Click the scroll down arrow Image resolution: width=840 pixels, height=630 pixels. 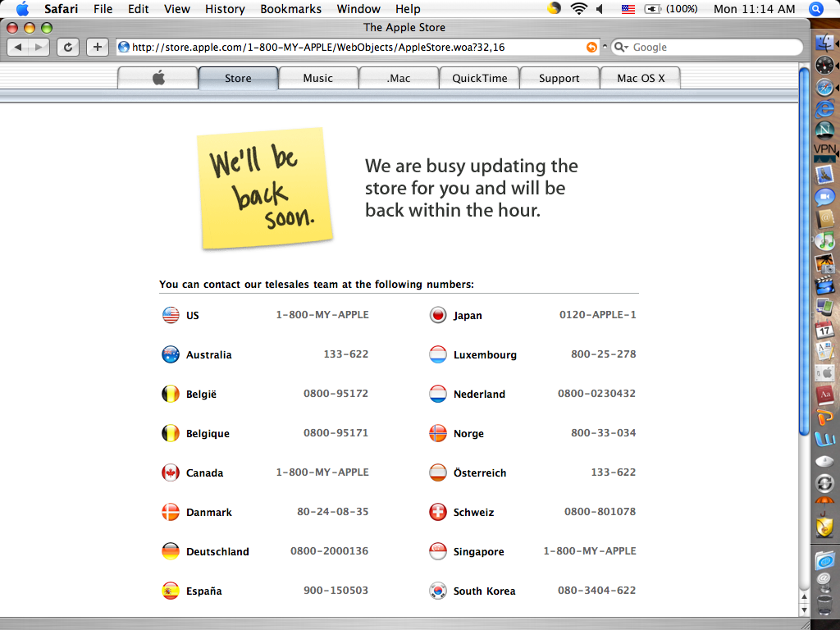click(804, 610)
